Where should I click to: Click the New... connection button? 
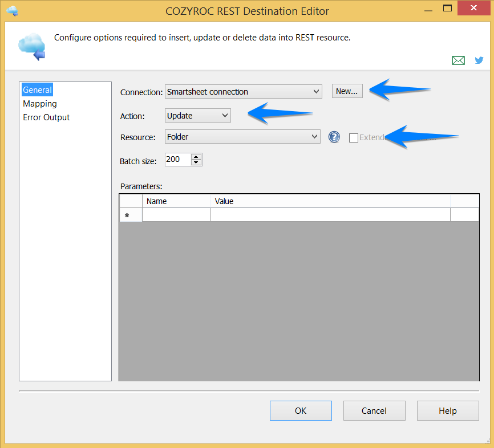(347, 91)
